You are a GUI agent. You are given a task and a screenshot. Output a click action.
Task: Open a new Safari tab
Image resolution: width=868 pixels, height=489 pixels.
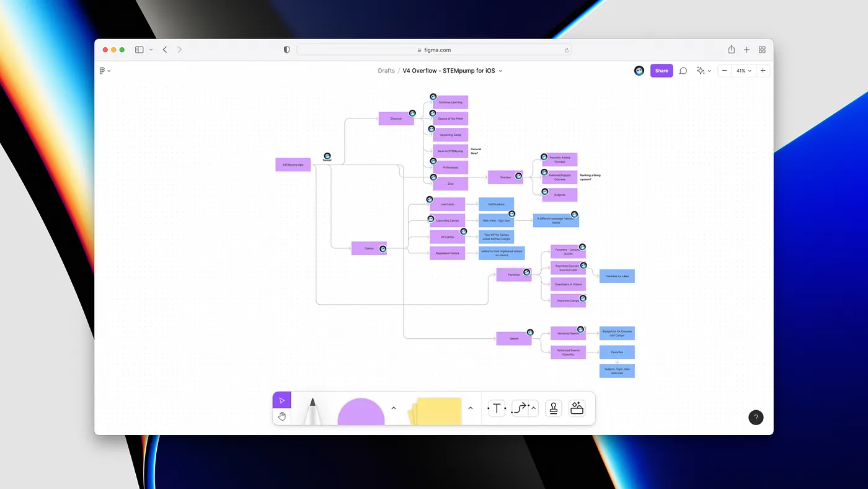[747, 50]
